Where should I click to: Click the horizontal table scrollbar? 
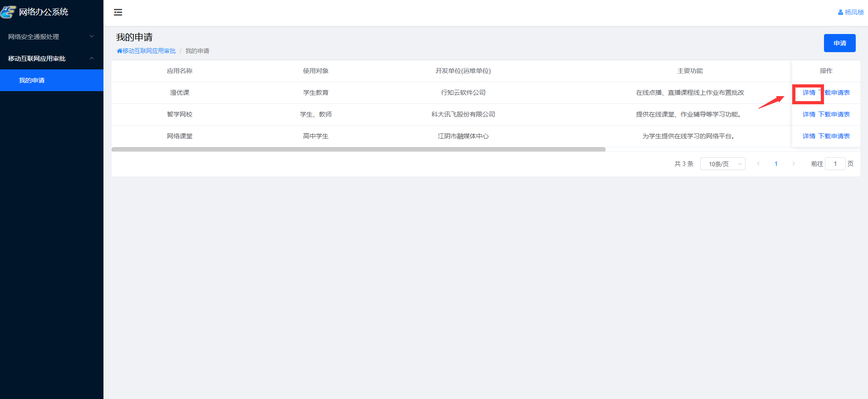358,149
